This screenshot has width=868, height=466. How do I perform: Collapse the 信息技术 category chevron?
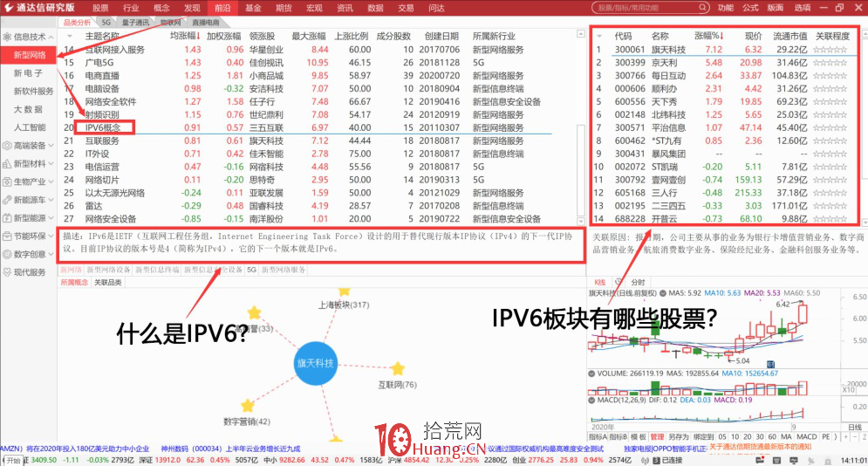point(51,37)
